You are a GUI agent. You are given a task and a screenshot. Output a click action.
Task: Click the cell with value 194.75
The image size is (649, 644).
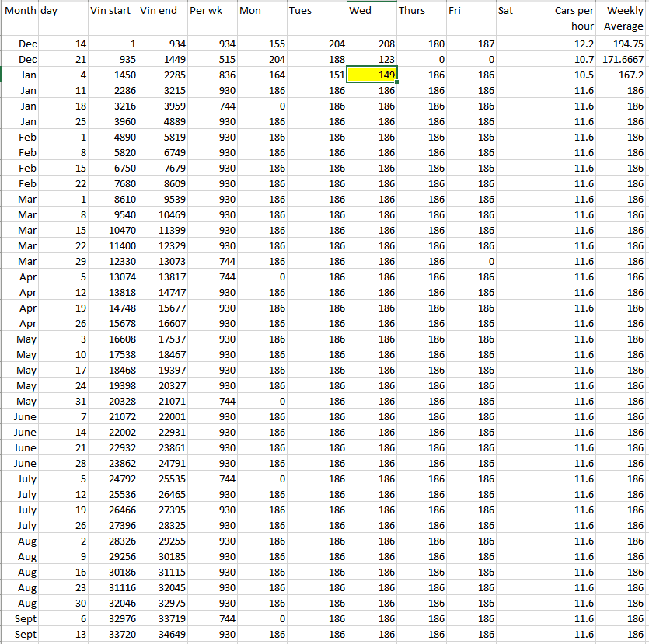click(622, 44)
